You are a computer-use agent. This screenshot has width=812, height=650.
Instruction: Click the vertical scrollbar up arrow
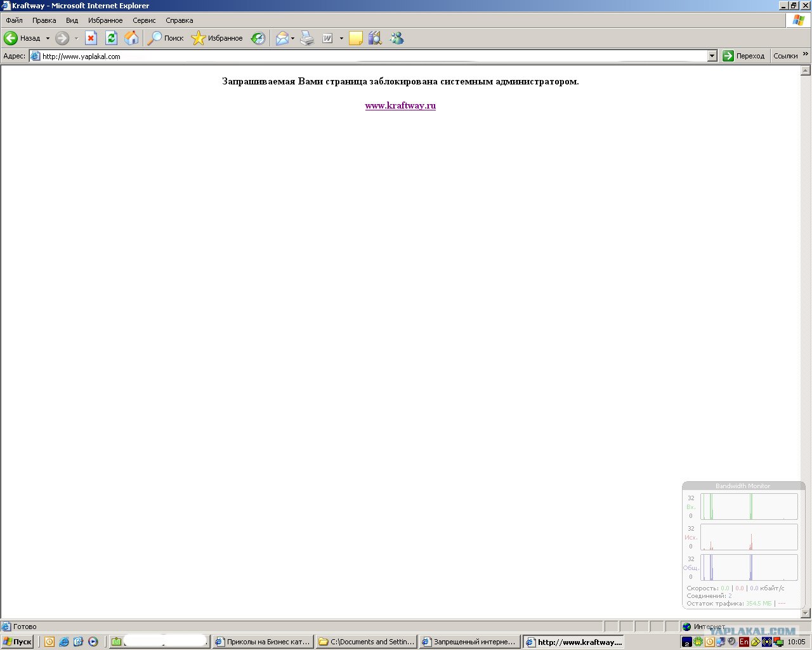point(806,70)
